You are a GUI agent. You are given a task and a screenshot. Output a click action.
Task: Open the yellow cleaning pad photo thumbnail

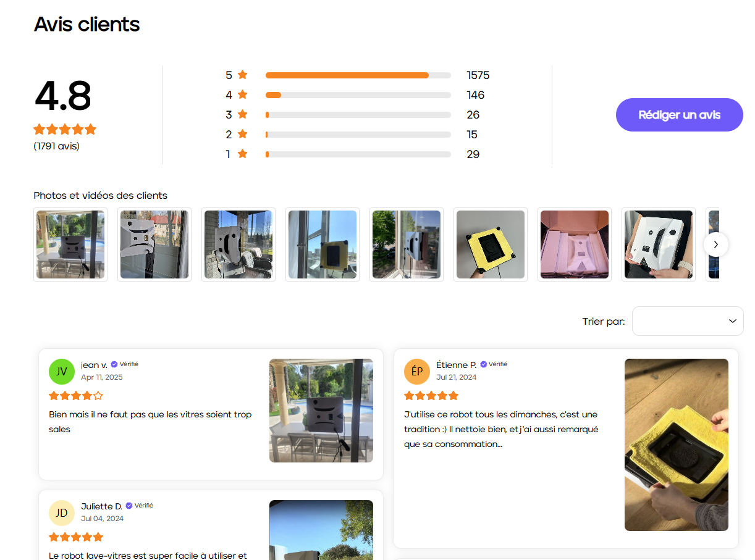[491, 244]
